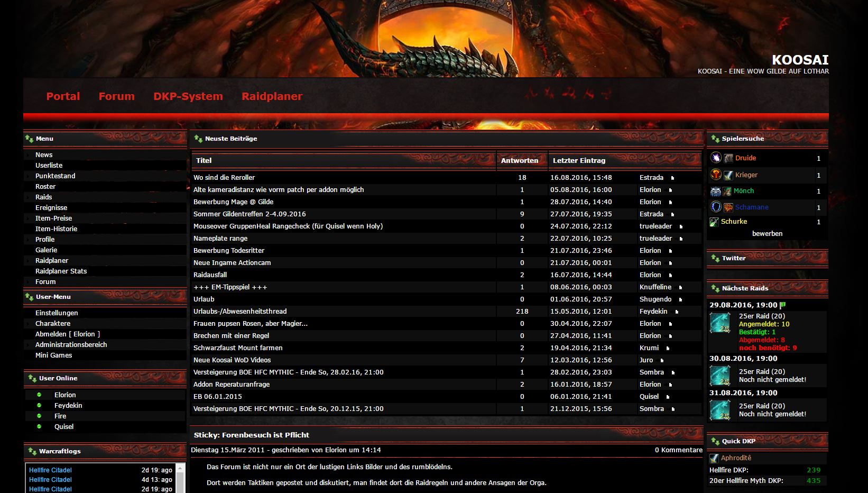Collapse the Quick DKP panel
This screenshot has height=493, width=868.
click(715, 441)
